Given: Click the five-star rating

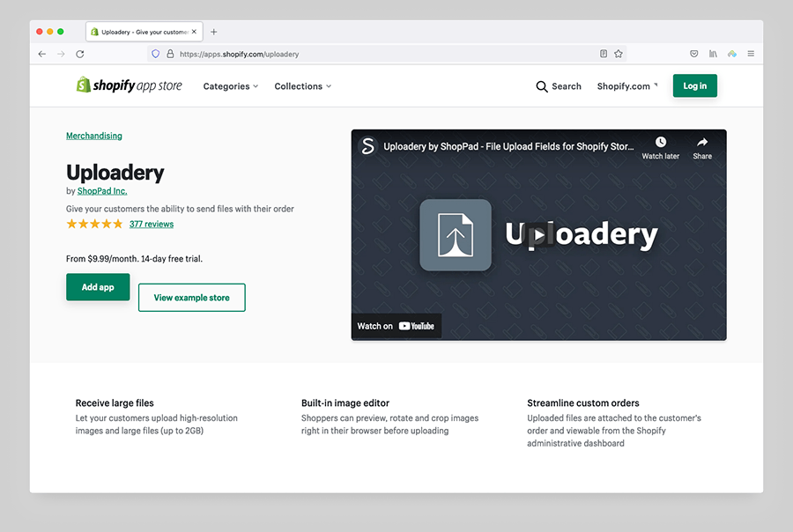Looking at the screenshot, I should (94, 224).
